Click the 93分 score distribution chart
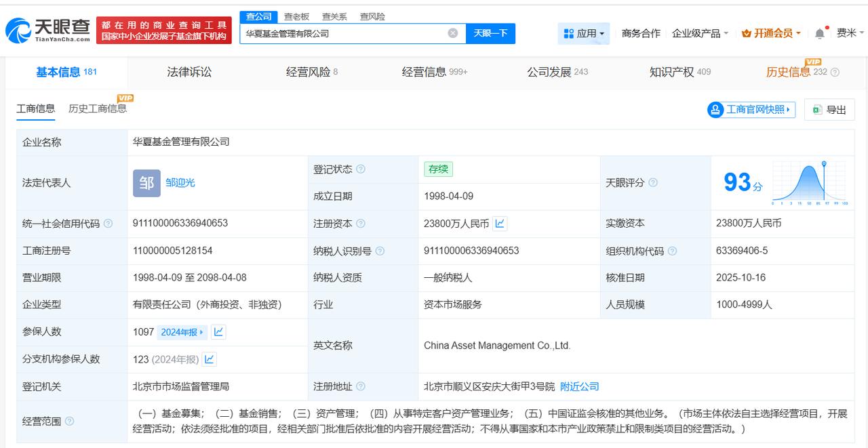The image size is (868, 448). point(810,183)
